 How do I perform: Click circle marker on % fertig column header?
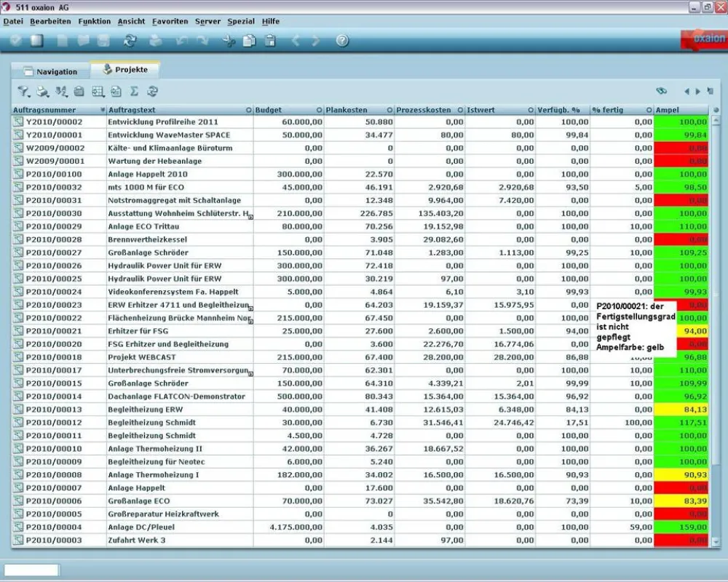tap(649, 110)
